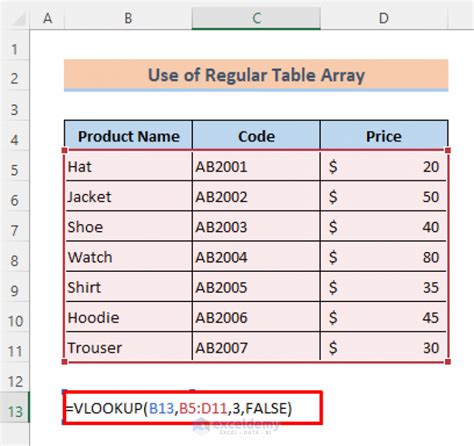This screenshot has height=446, width=474.
Task: Click the 'Product Name' header cell
Action: coord(128,136)
